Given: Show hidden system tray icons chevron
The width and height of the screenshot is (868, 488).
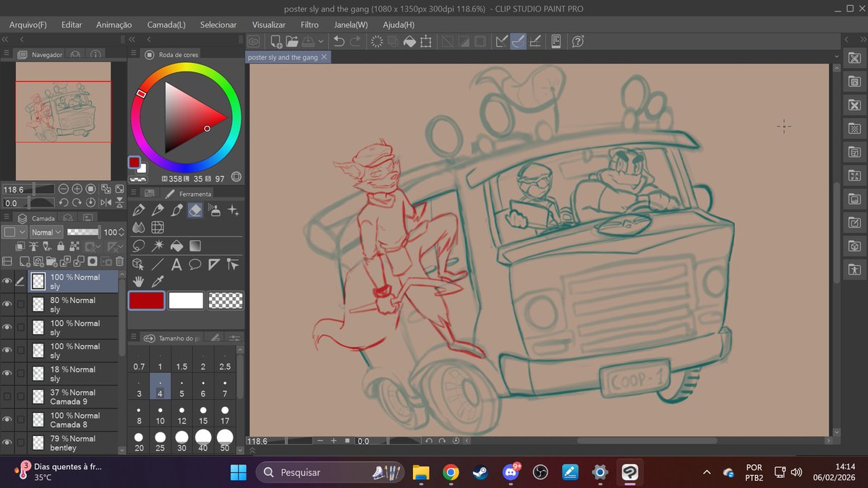Looking at the screenshot, I should (x=706, y=472).
